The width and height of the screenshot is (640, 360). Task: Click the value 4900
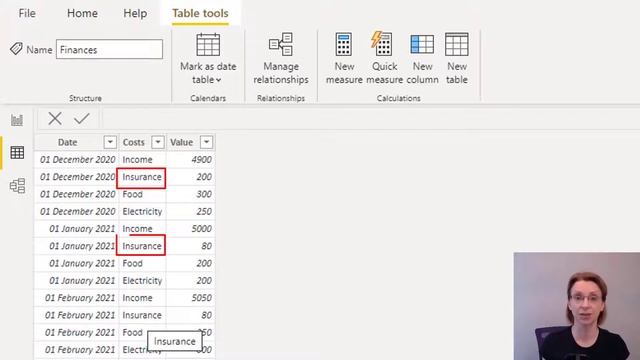point(201,160)
